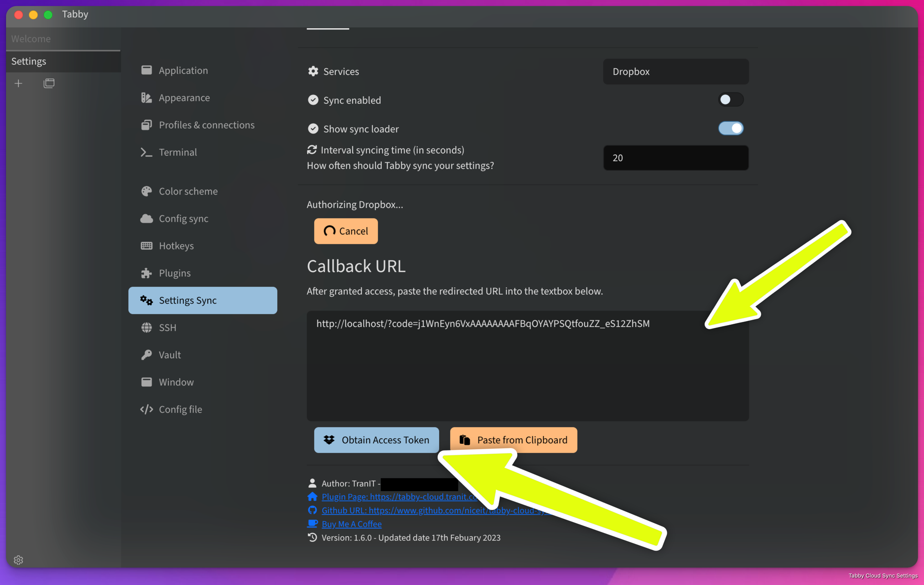The image size is (924, 585).
Task: Click the Github logo icon
Action: (312, 510)
